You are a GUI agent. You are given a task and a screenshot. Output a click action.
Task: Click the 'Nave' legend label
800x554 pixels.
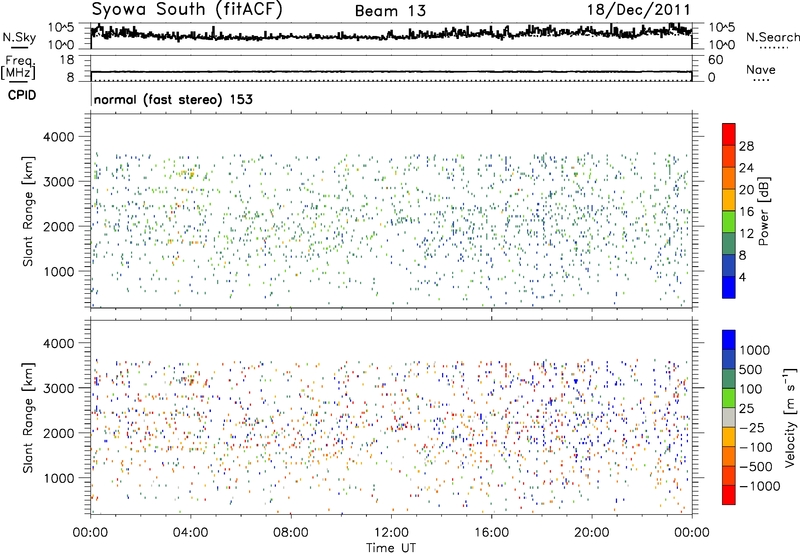click(x=760, y=69)
